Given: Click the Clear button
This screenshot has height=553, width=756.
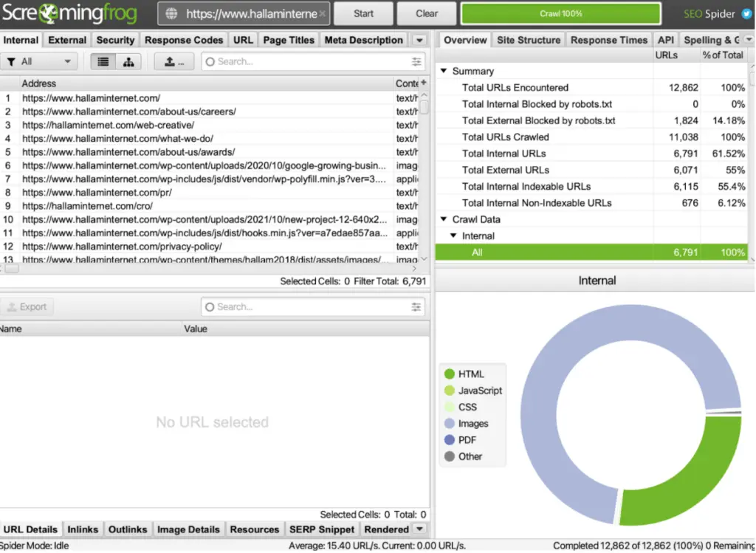Looking at the screenshot, I should [x=427, y=13].
